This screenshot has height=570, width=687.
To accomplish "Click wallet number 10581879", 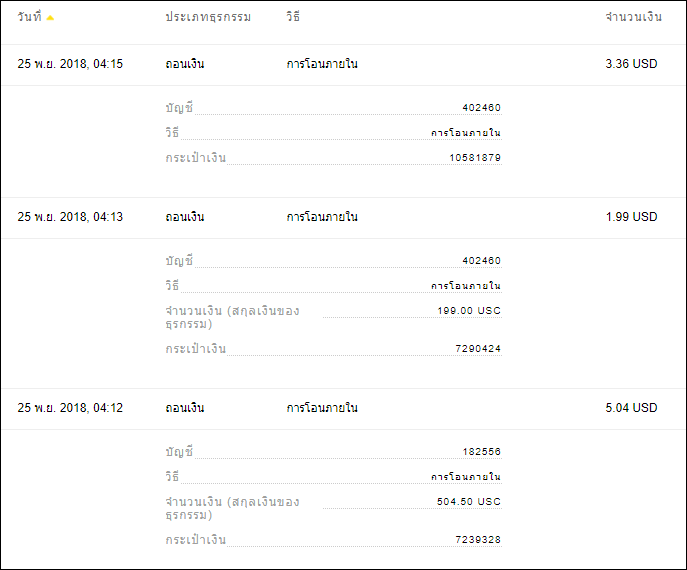I will coord(475,158).
